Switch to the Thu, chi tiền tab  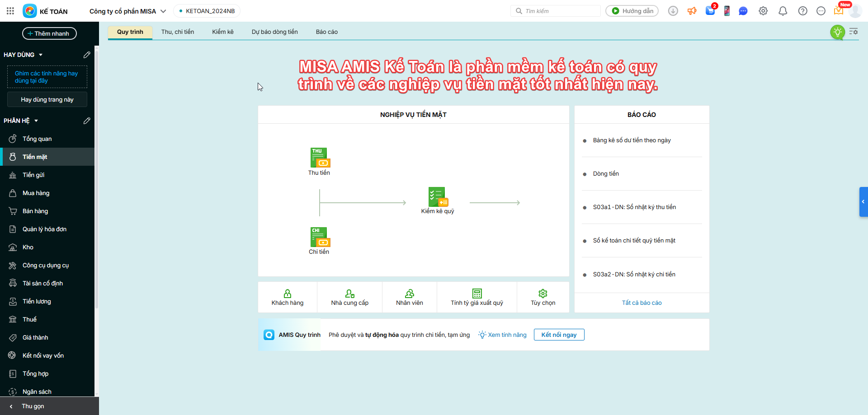click(178, 32)
